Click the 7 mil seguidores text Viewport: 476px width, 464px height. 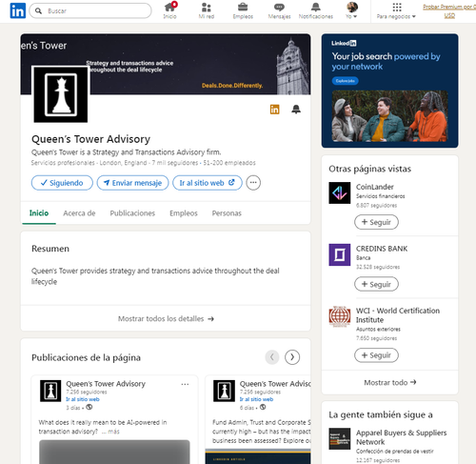(x=174, y=163)
